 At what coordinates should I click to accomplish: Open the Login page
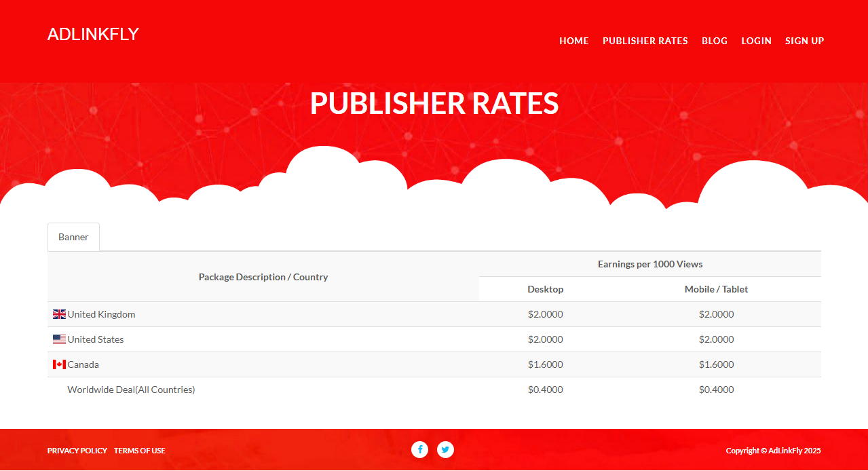pyautogui.click(x=756, y=41)
